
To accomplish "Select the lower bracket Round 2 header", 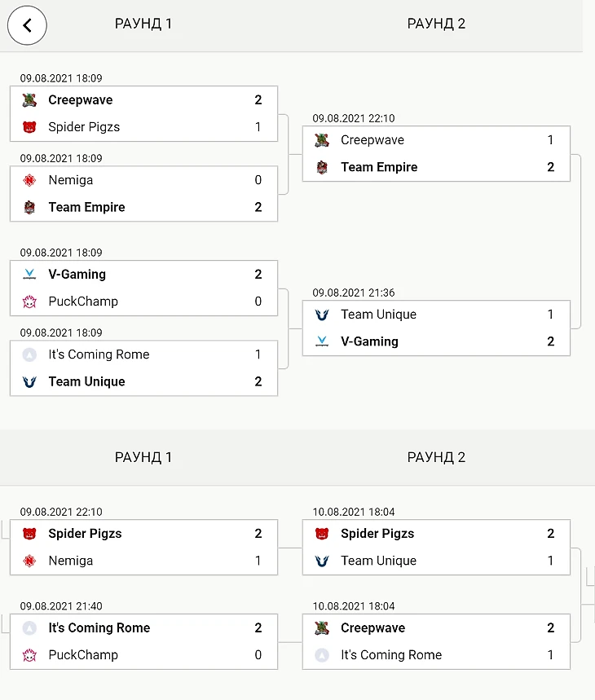I will click(x=436, y=457).
